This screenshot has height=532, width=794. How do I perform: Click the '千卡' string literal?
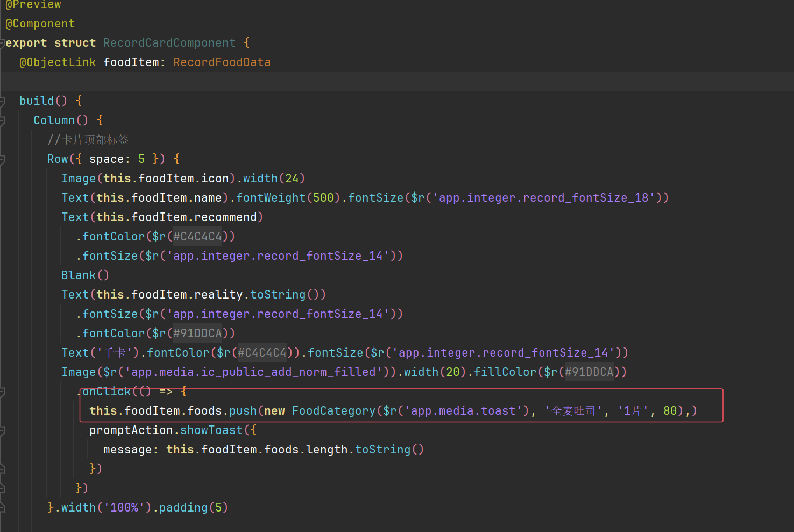[114, 353]
